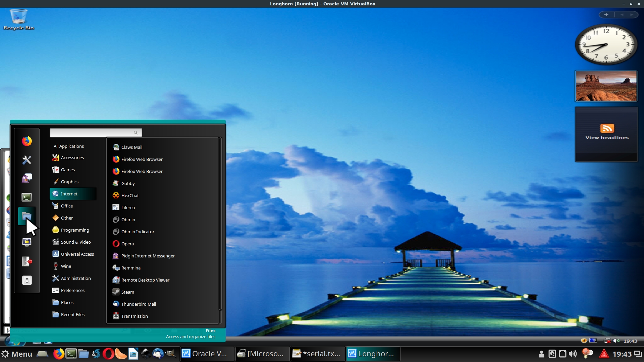Click the Menu button on the panel

pyautogui.click(x=17, y=354)
